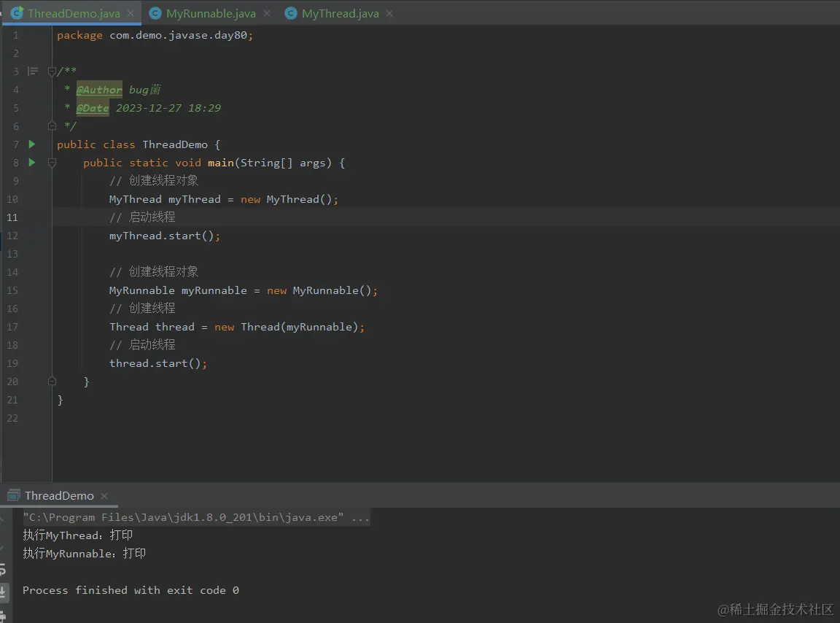Open the MyRunnable.java editor tab
The width and height of the screenshot is (840, 623).
pos(211,13)
